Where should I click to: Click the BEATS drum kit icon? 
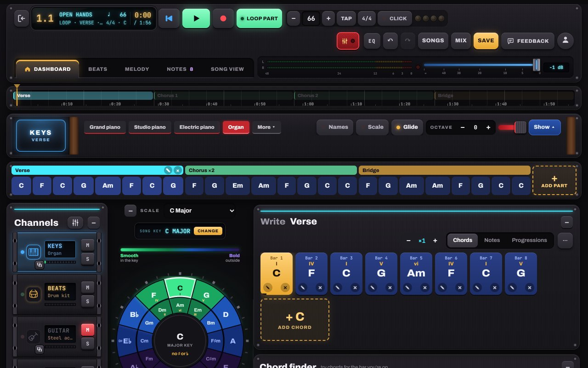(33, 294)
